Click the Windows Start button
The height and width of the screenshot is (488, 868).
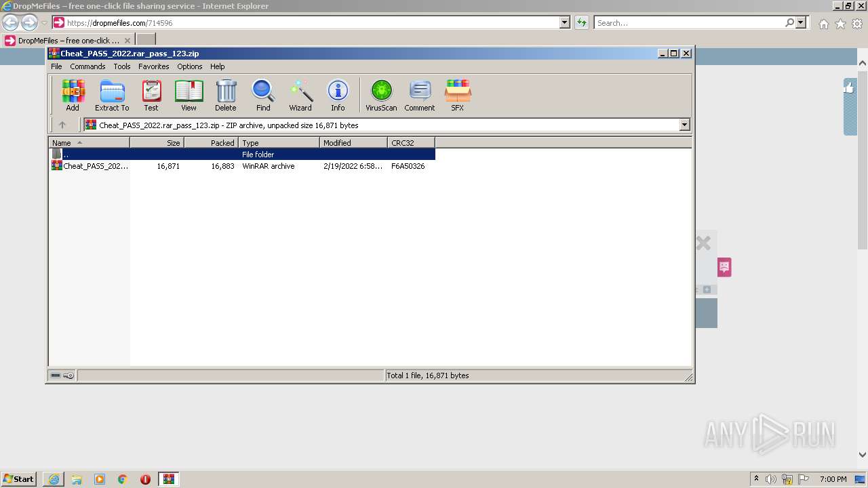18,479
